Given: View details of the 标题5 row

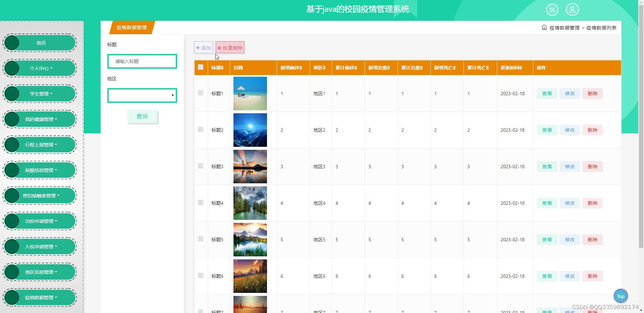Looking at the screenshot, I should click(x=547, y=240).
